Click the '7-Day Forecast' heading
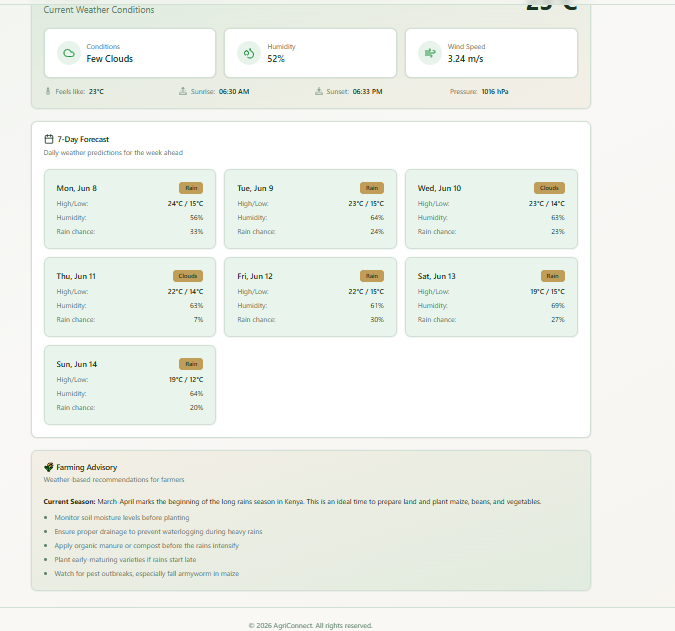Screen dimensions: 675x631 (x=83, y=139)
